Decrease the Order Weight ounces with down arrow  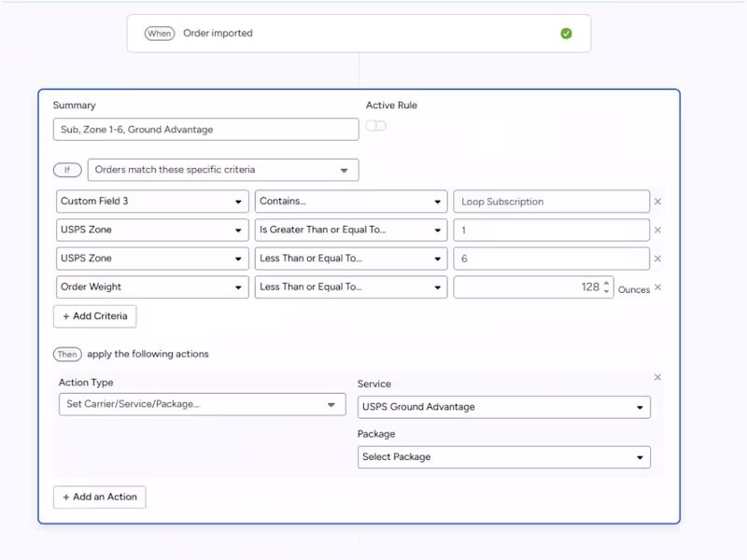[x=606, y=291]
